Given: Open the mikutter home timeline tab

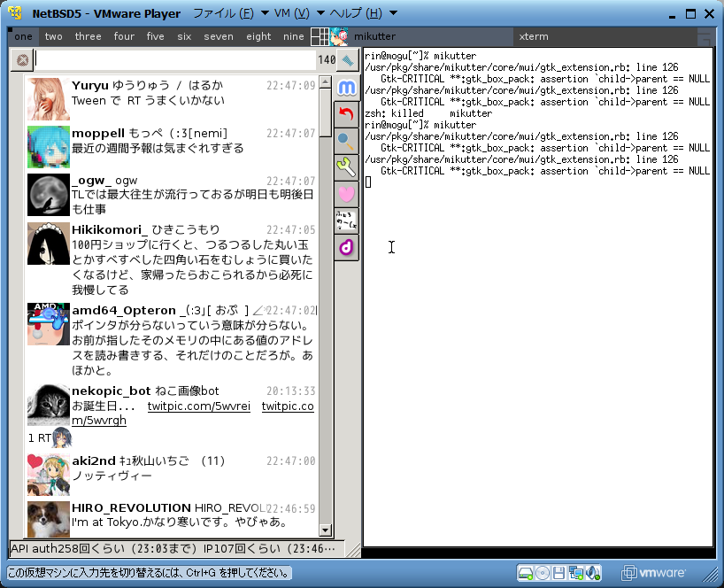Looking at the screenshot, I should coord(346,87).
